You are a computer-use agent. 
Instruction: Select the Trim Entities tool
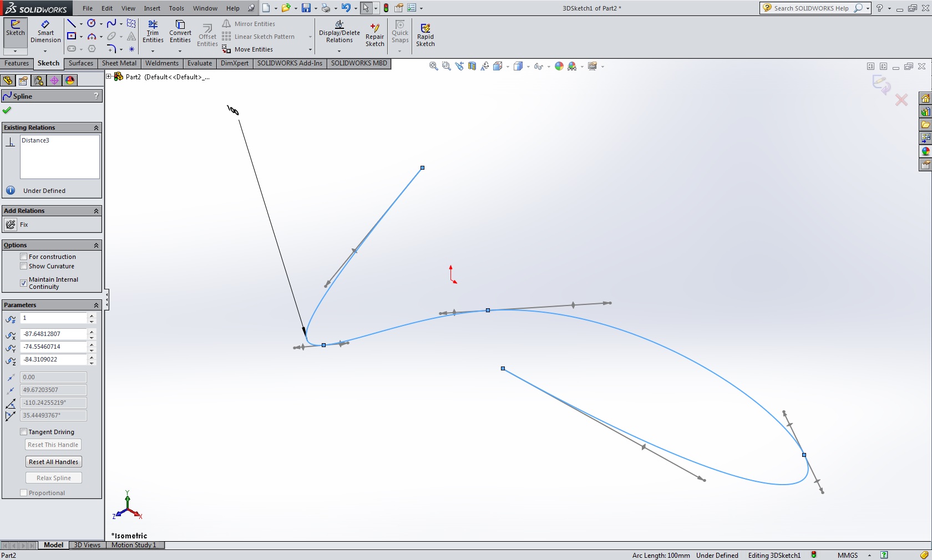(x=153, y=31)
